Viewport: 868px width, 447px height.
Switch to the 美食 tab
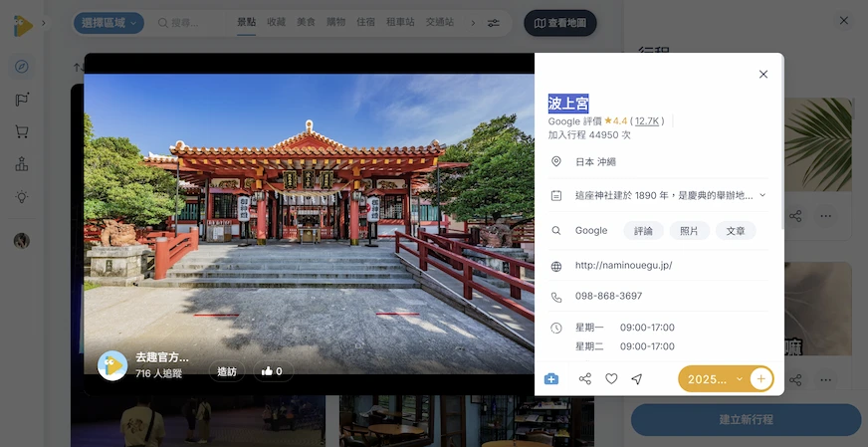306,23
